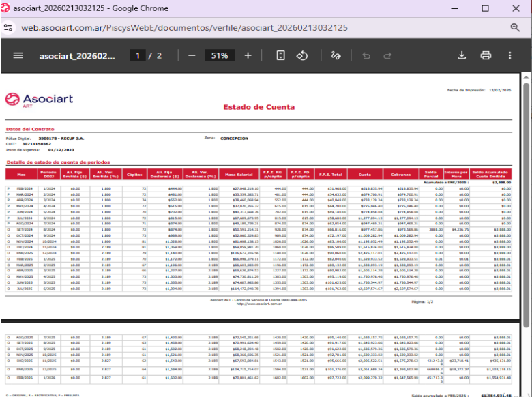Screen dimensions: 532x399
Task: Maximize the Chrome window
Action: pos(485,9)
